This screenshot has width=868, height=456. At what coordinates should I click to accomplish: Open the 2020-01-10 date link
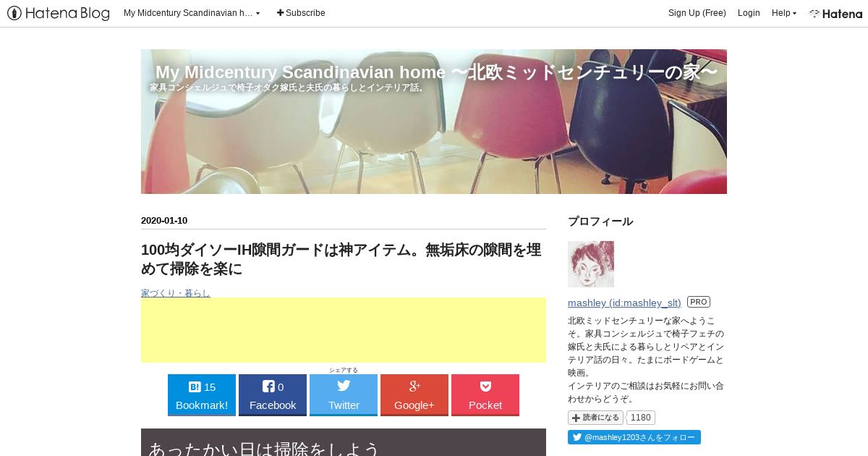click(164, 221)
